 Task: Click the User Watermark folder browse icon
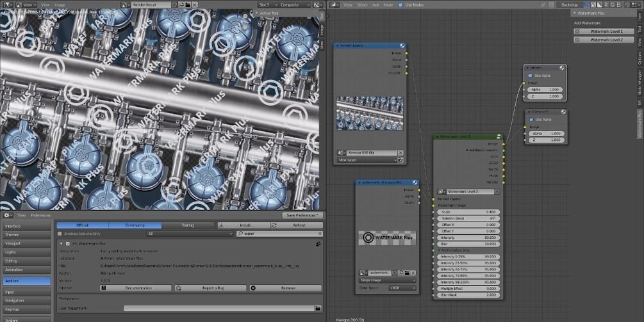point(318,308)
